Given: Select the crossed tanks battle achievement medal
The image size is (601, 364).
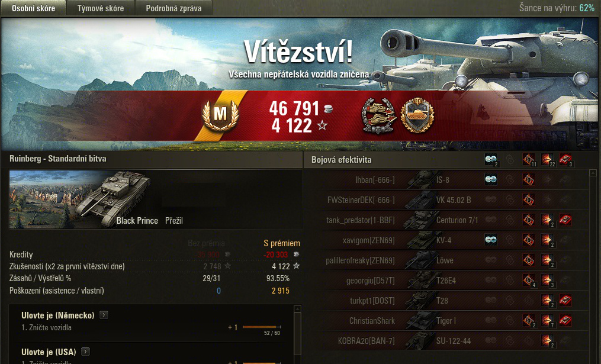Looking at the screenshot, I should pos(378,116).
